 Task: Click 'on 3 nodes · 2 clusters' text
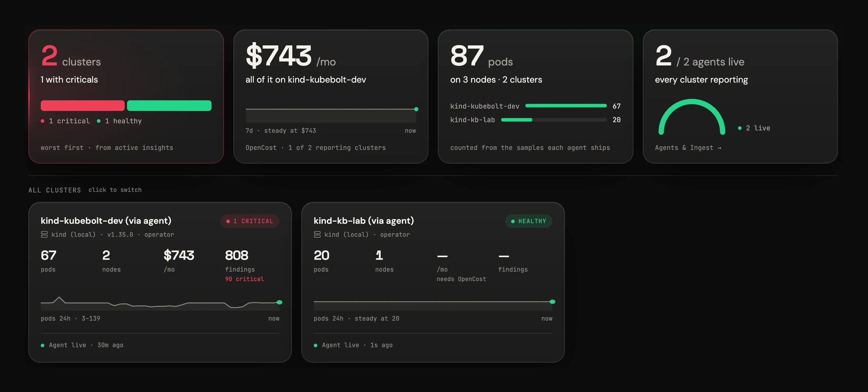pyautogui.click(x=496, y=79)
